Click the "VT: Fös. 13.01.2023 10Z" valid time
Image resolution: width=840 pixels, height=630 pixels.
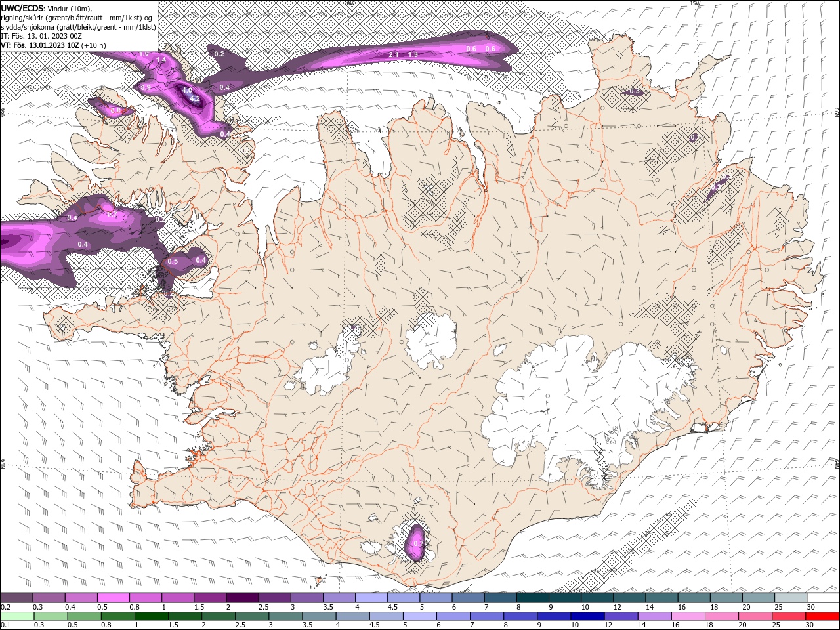tap(40, 45)
